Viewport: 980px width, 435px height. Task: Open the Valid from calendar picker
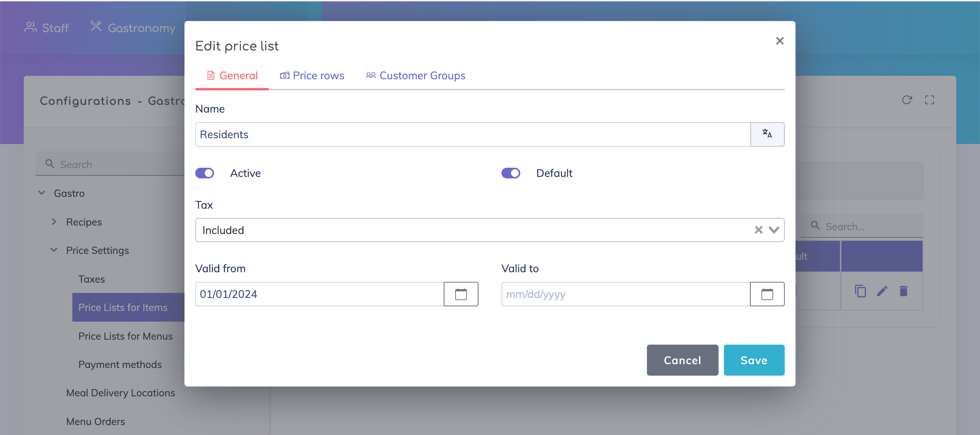(x=461, y=294)
